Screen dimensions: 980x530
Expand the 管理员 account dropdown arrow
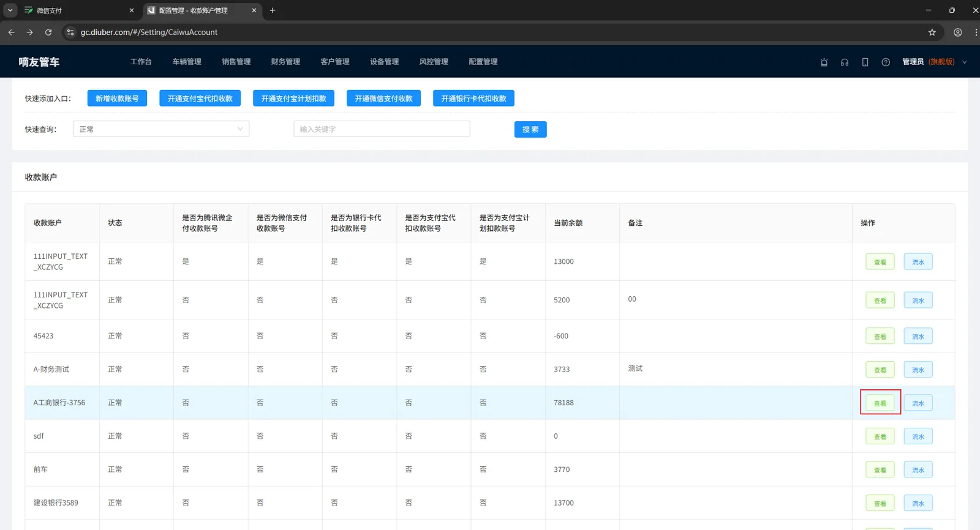[965, 62]
